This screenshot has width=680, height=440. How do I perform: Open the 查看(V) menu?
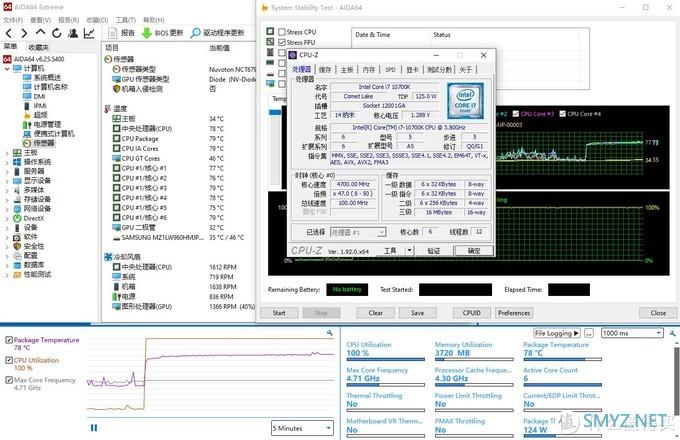coord(40,20)
